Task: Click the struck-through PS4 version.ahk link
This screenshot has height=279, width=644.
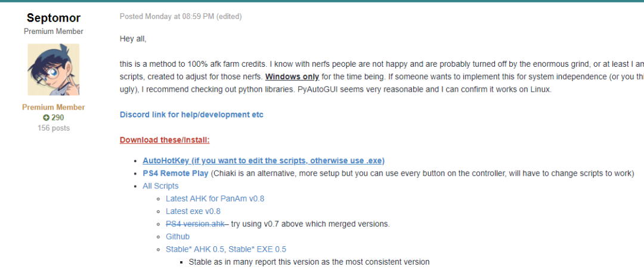Action: point(195,224)
